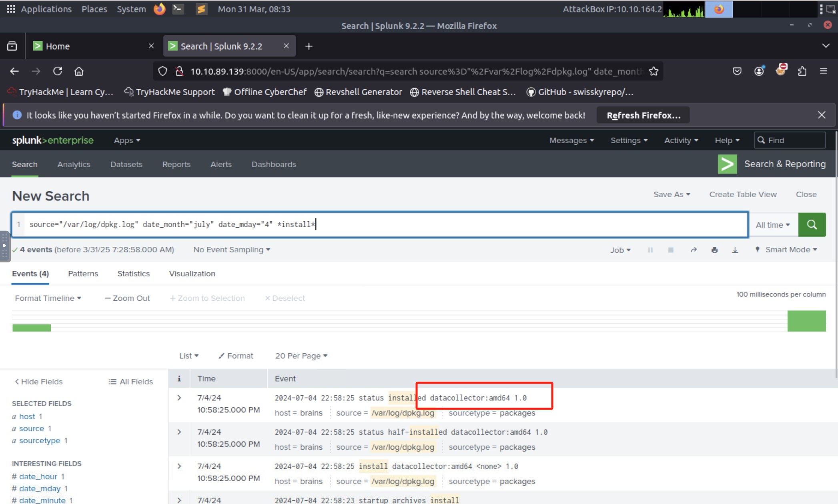Open the Dashboards navigation item
This screenshot has height=504, width=838.
274,164
